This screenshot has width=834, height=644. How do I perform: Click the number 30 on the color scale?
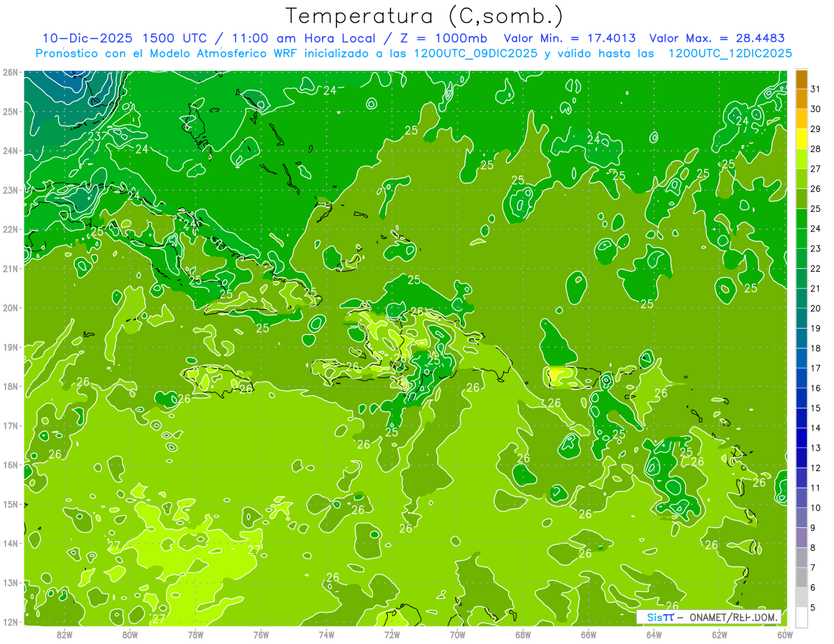point(816,109)
